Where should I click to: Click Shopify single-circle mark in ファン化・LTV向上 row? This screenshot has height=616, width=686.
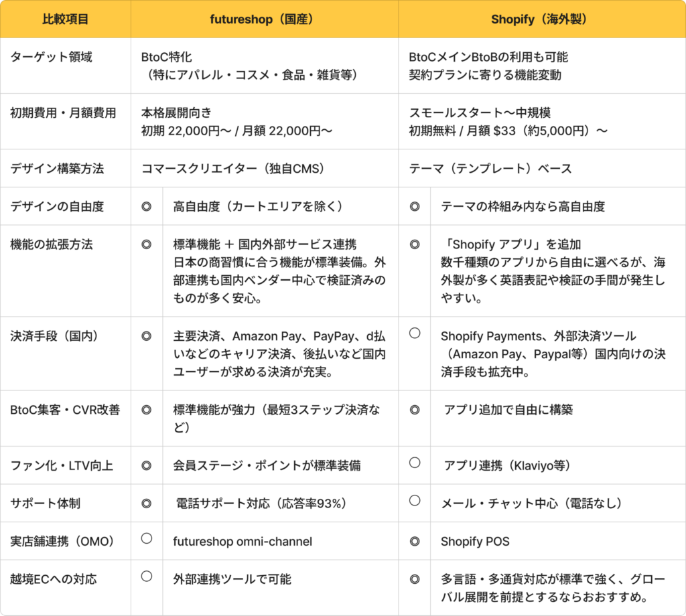pyautogui.click(x=415, y=463)
